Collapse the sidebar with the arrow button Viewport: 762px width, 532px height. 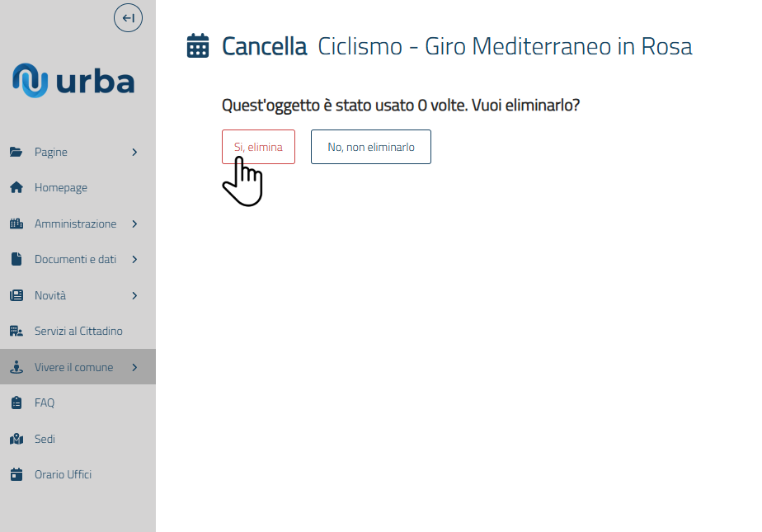[128, 18]
